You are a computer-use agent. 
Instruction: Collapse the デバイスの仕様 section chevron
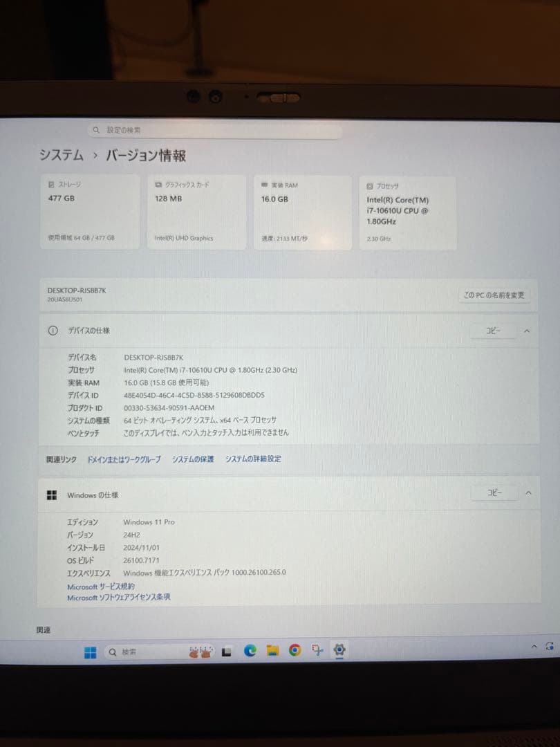click(x=528, y=331)
